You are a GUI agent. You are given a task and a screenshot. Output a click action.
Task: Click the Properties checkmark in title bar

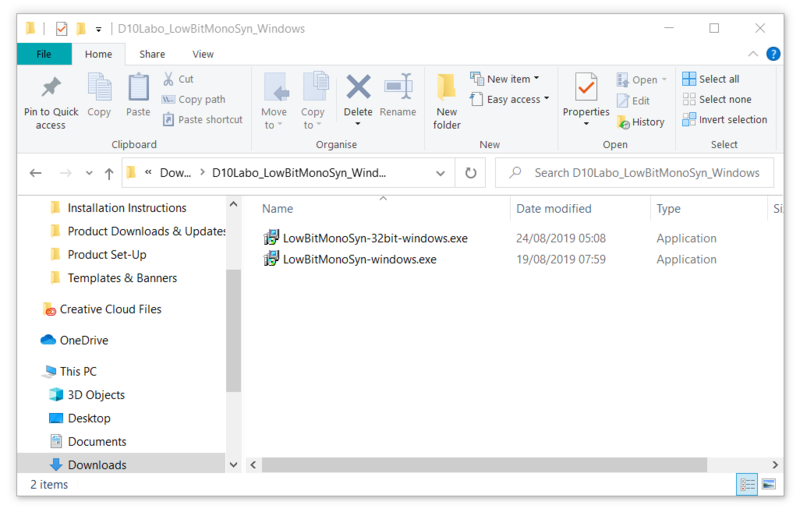pyautogui.click(x=61, y=29)
